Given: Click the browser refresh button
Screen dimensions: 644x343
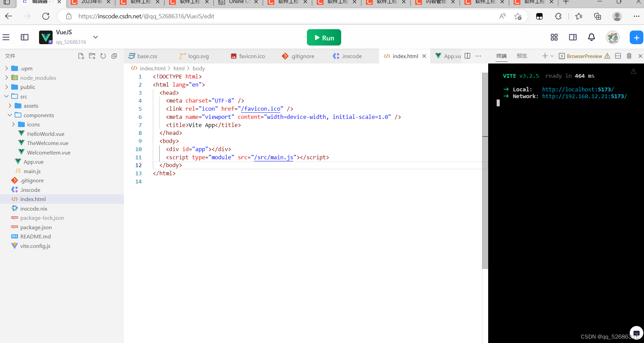Looking at the screenshot, I should click(46, 16).
